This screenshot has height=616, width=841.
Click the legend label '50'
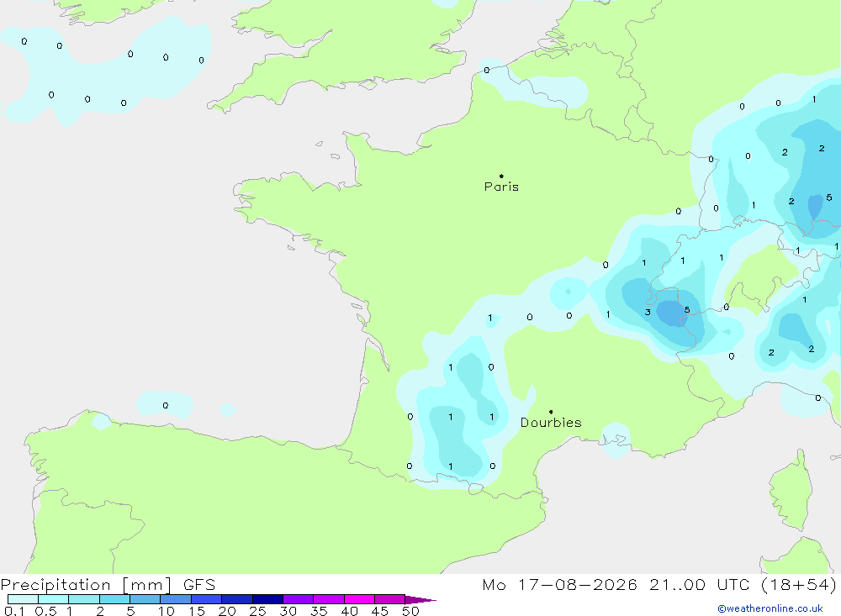[x=411, y=611]
